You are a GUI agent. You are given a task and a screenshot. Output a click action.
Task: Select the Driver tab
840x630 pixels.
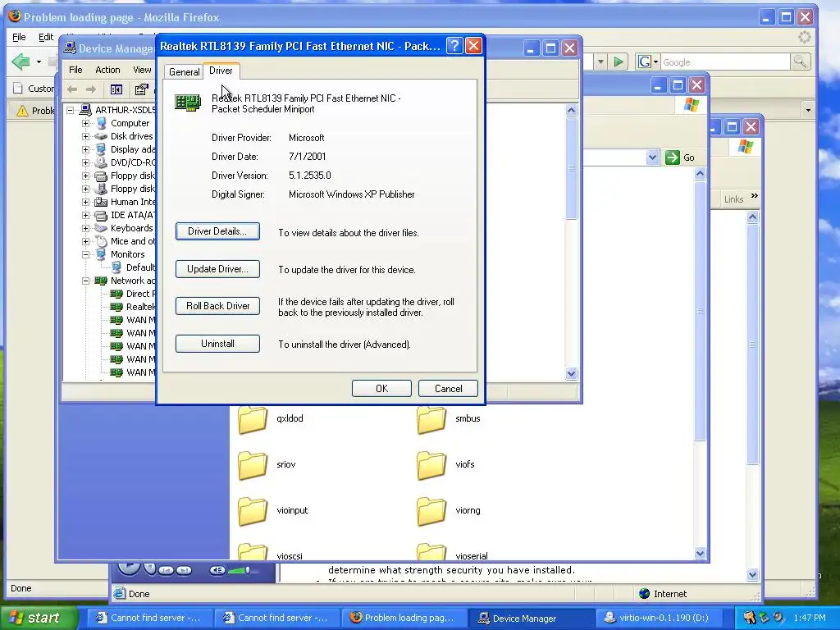click(221, 71)
